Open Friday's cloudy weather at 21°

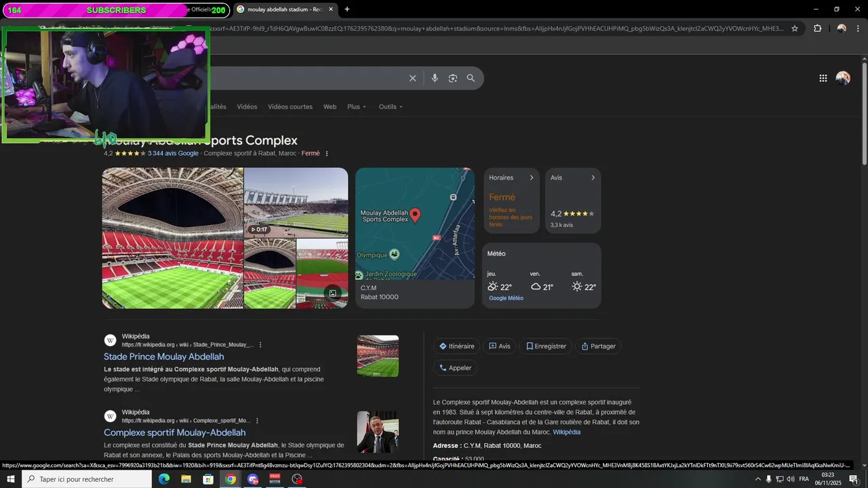[536, 287]
